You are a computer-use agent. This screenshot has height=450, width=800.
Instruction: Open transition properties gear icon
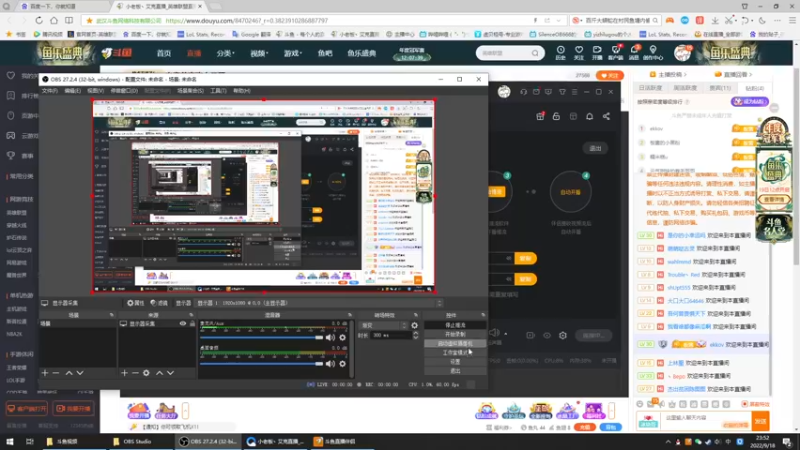point(414,325)
